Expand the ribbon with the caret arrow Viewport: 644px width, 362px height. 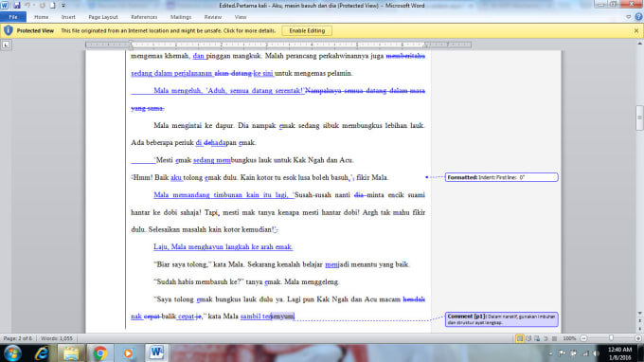629,17
